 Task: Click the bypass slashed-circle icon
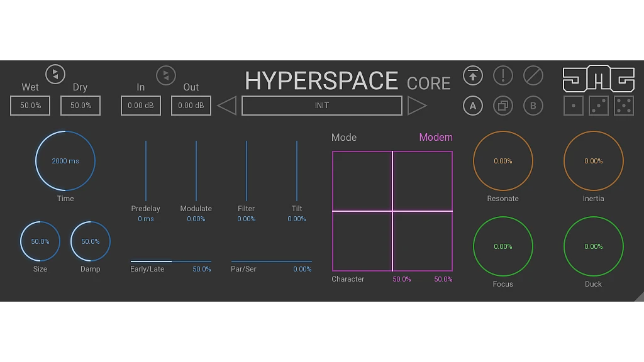pos(533,75)
